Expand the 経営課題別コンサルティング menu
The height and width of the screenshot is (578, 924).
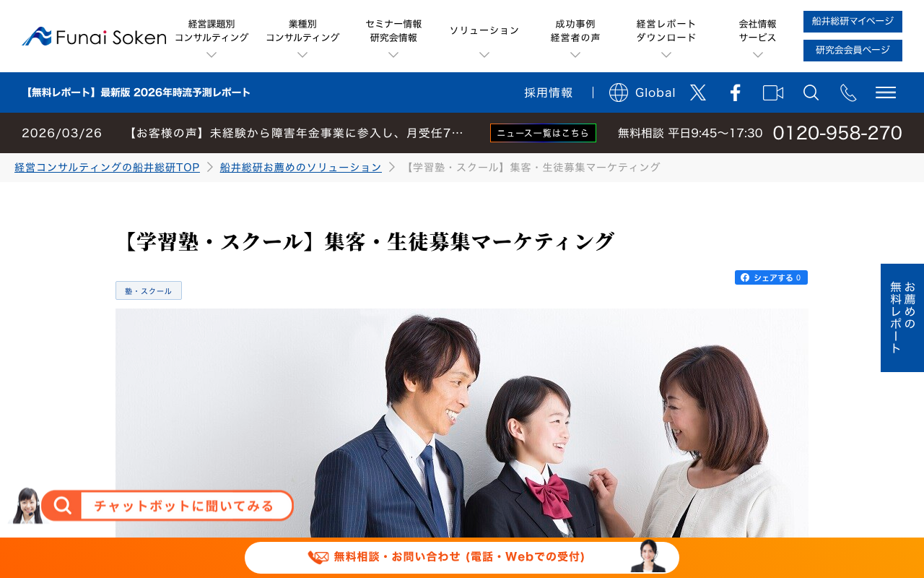point(212,37)
